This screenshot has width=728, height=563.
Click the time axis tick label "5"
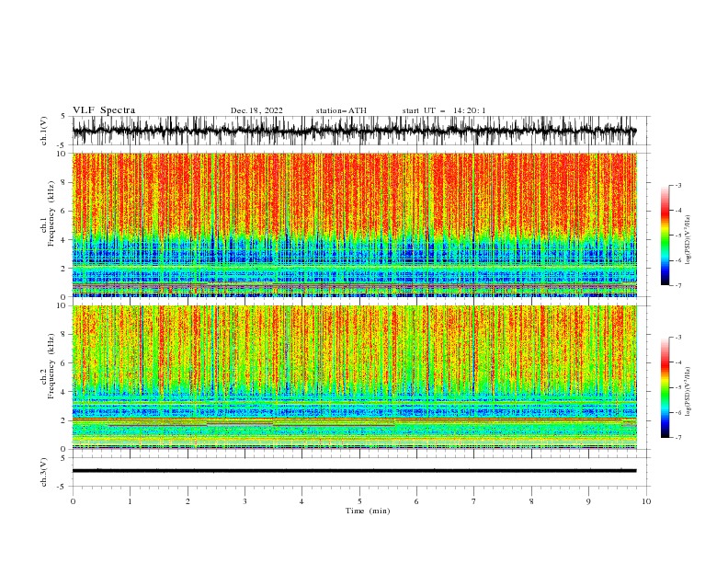[359, 501]
